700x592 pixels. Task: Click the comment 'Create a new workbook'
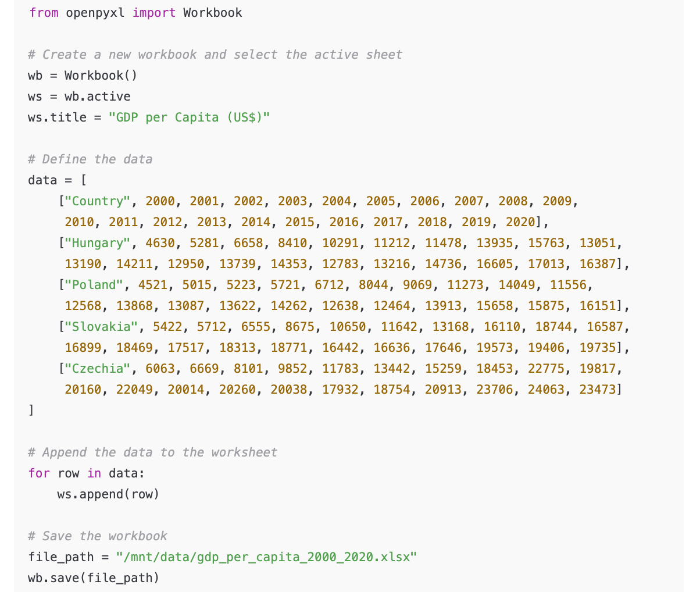pyautogui.click(x=120, y=55)
